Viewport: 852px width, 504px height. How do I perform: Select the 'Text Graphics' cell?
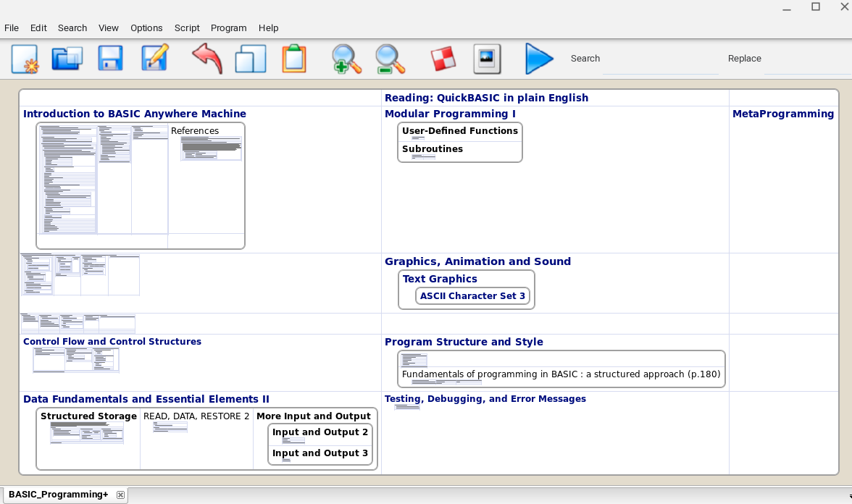(440, 279)
